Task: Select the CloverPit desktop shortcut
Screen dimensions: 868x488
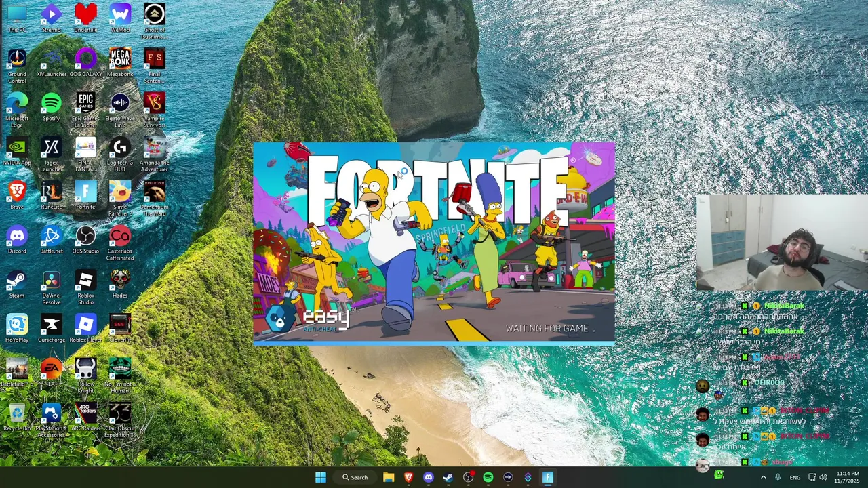Action: tap(120, 328)
